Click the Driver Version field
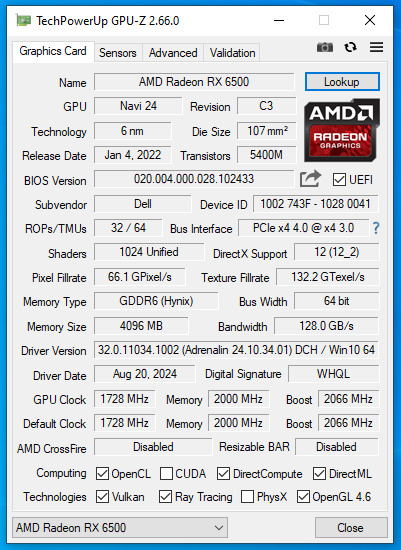Screen dimensions: 401x550 tap(236, 350)
